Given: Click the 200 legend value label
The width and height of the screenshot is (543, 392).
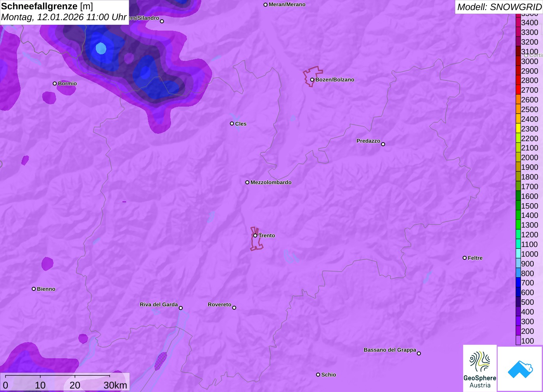Looking at the screenshot, I should tap(527, 331).
